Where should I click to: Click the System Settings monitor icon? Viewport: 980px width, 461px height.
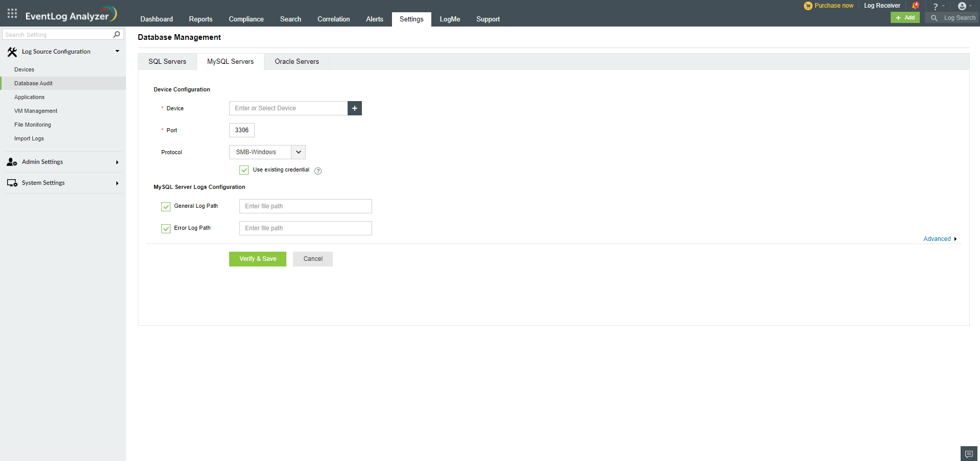click(12, 183)
